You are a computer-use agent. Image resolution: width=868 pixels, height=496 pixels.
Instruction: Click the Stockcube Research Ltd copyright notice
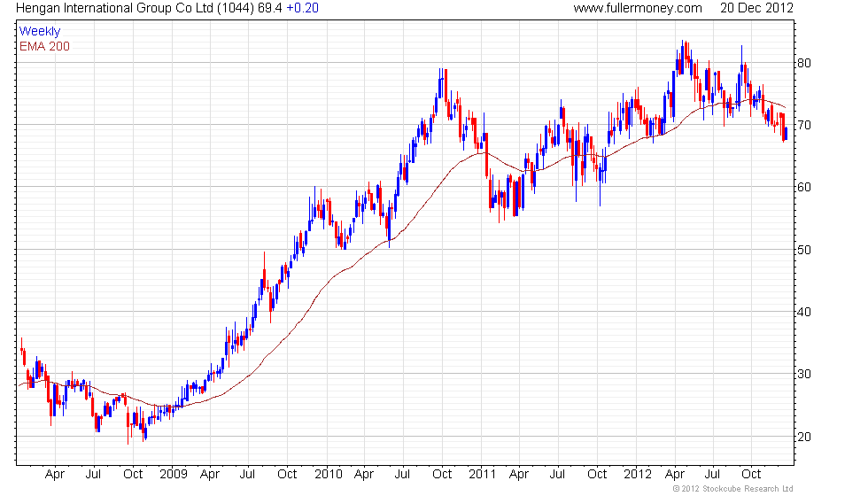pyautogui.click(x=732, y=489)
